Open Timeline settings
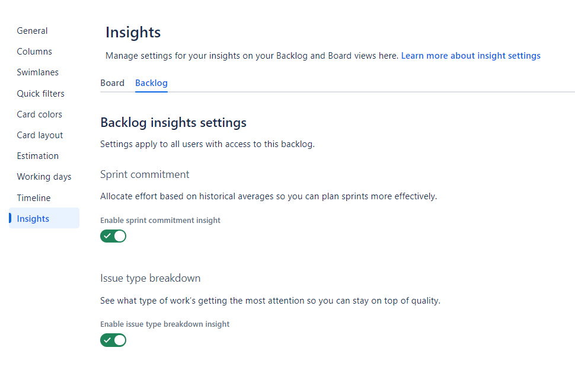This screenshot has height=392, width=575. 34,198
